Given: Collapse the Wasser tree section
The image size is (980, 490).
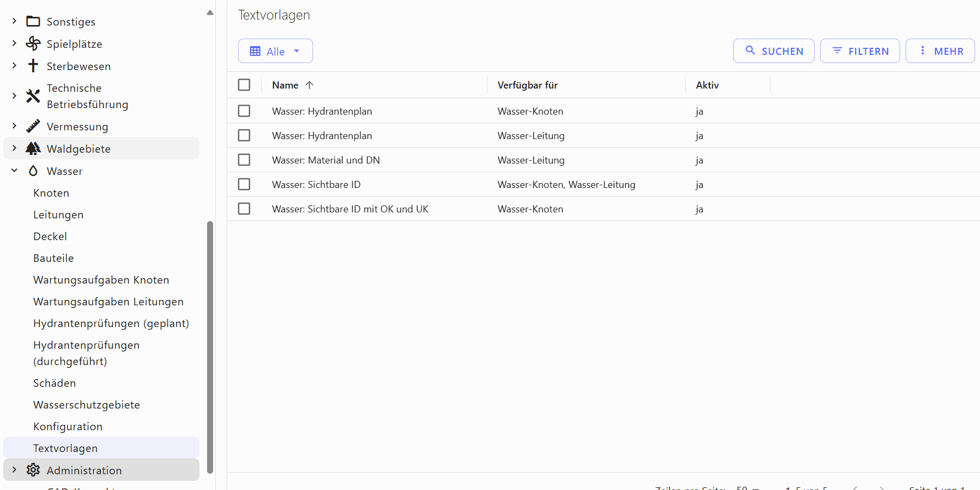Looking at the screenshot, I should (x=15, y=171).
